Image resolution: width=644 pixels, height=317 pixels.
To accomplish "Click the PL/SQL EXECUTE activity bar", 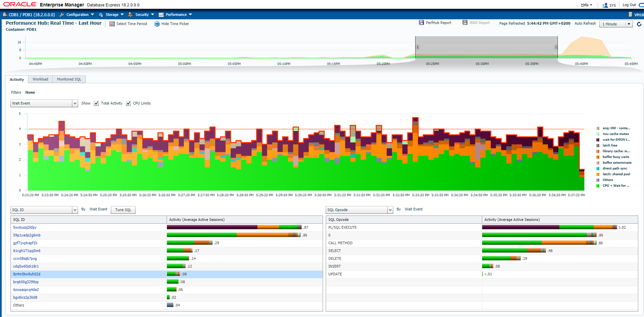I will coord(549,227).
